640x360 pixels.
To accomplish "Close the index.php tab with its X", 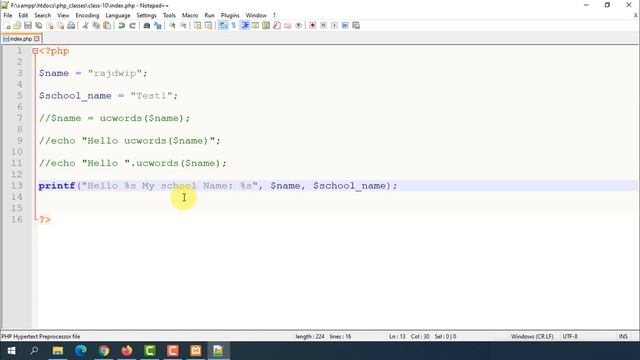I will pos(37,39).
